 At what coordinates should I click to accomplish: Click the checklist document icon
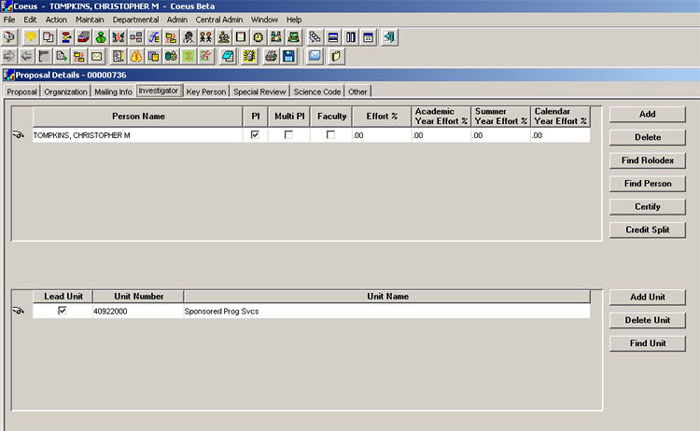(x=118, y=56)
